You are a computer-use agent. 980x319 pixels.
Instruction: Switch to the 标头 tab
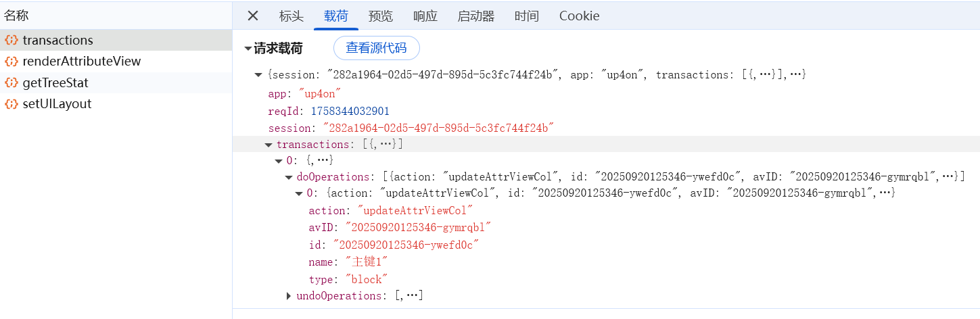[x=291, y=16]
